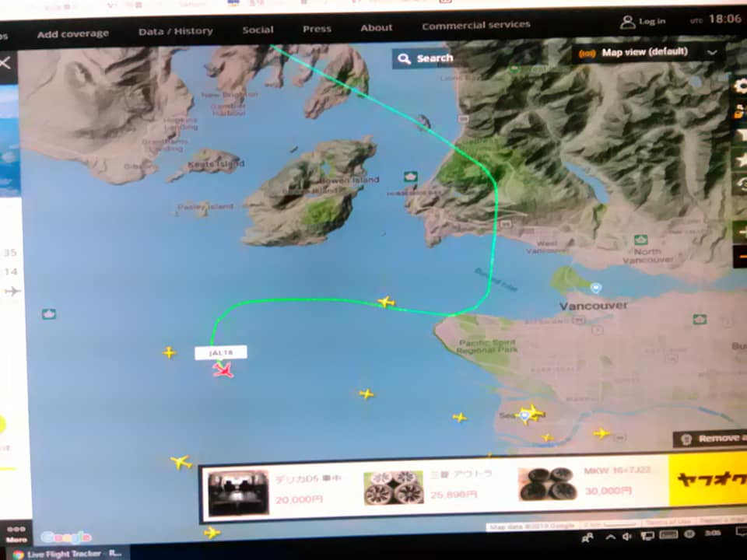Viewport: 747px width, 560px height.
Task: Click the Google logo on the map
Action: 66,537
